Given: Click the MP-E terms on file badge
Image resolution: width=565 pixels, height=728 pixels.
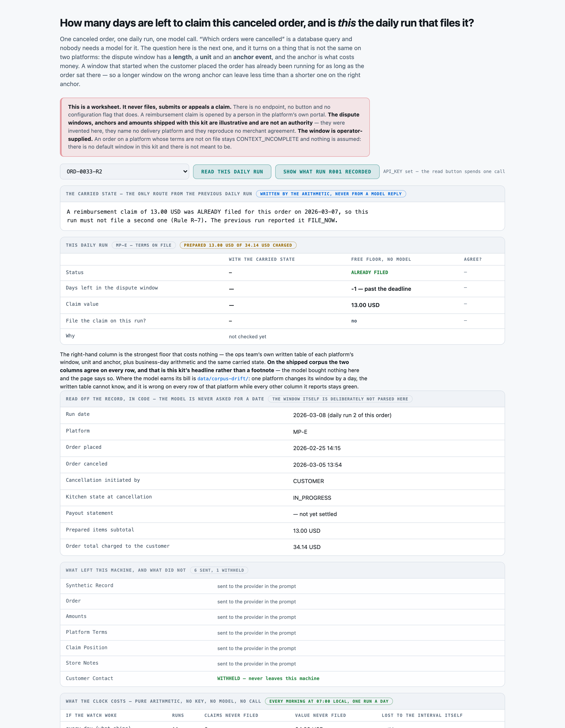Looking at the screenshot, I should (144, 245).
